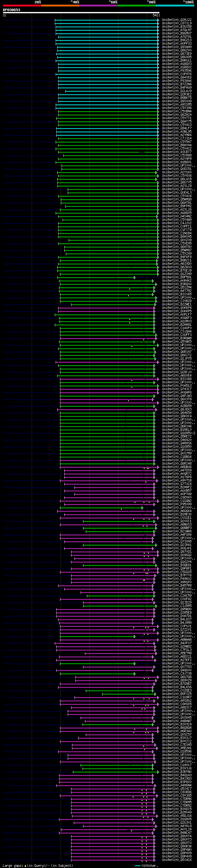
Task: Select the label UniRef100_Q9UR36
Action: tap(177, 846)
